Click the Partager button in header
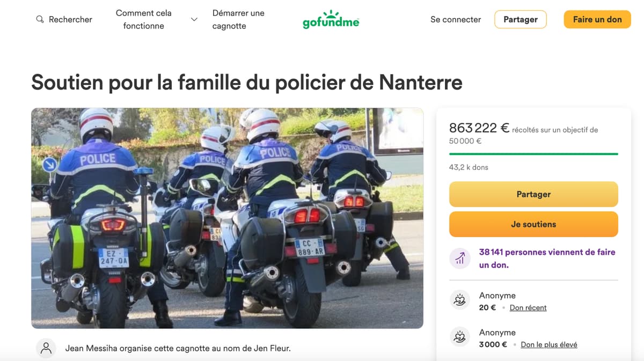 521,19
